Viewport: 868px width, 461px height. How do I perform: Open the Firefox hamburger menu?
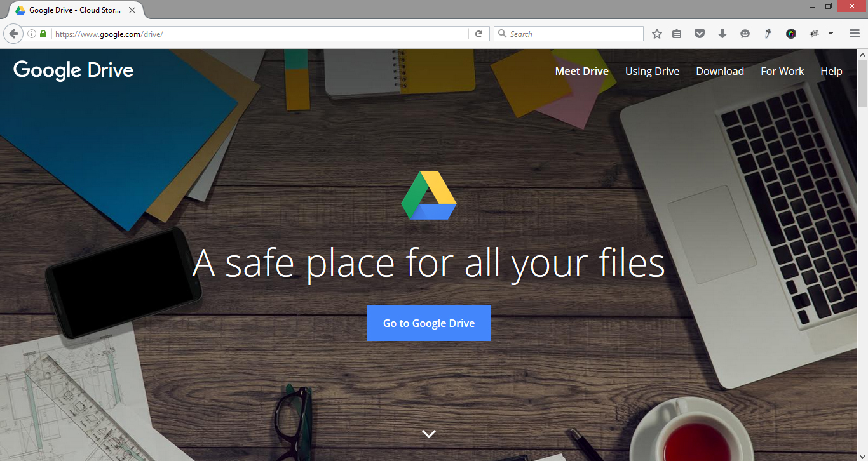coord(855,33)
